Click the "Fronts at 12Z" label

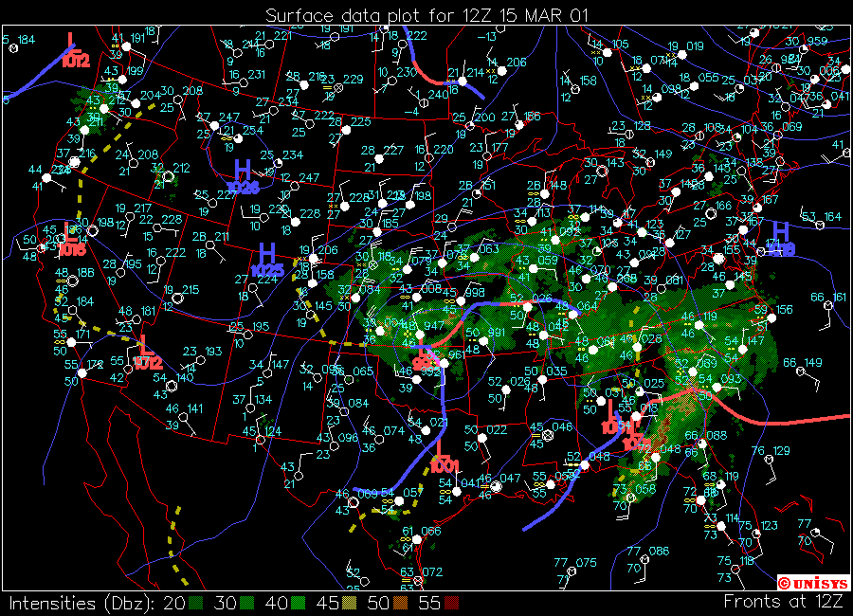point(784,602)
